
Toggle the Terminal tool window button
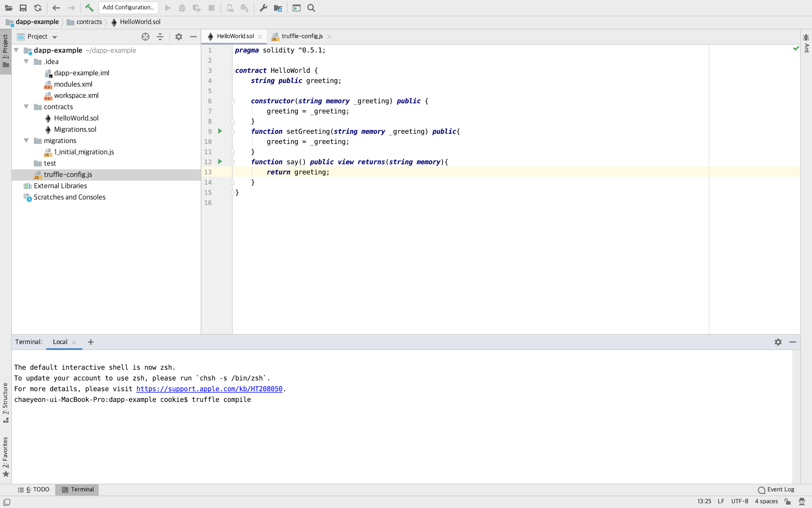tap(77, 490)
